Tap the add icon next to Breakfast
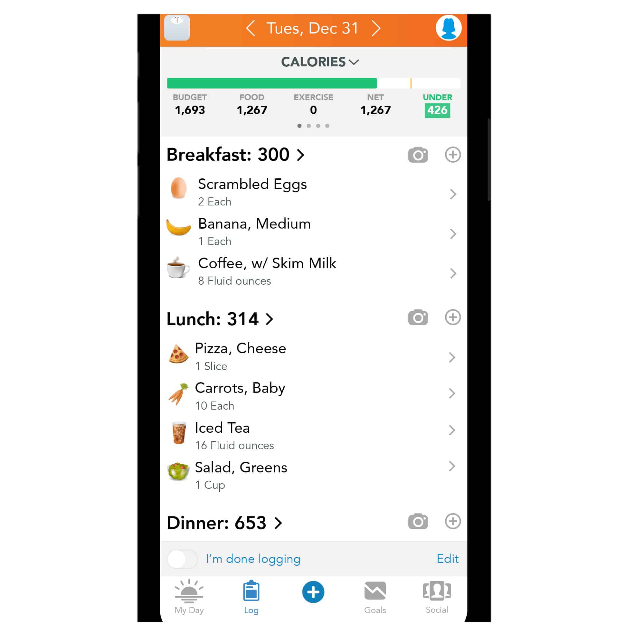Screen dimensions: 644x644 tap(454, 155)
